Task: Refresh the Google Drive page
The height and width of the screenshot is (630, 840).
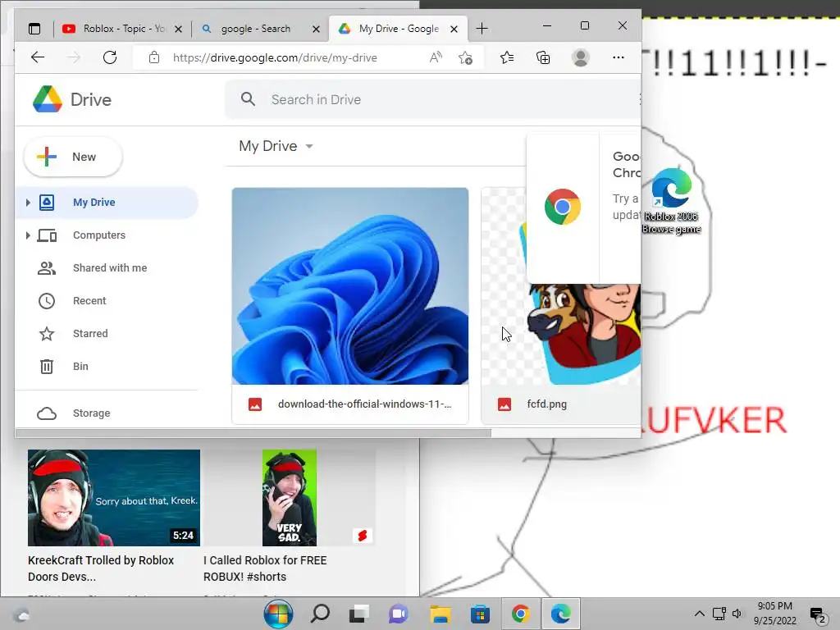Action: pyautogui.click(x=110, y=57)
